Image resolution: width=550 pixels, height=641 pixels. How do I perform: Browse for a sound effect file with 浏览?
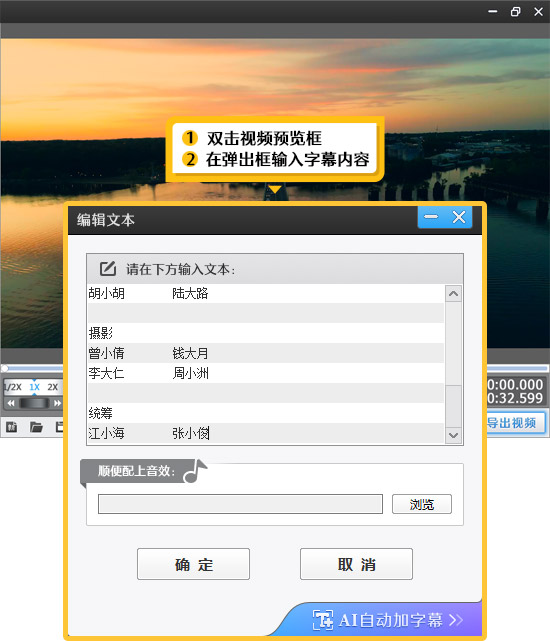422,504
